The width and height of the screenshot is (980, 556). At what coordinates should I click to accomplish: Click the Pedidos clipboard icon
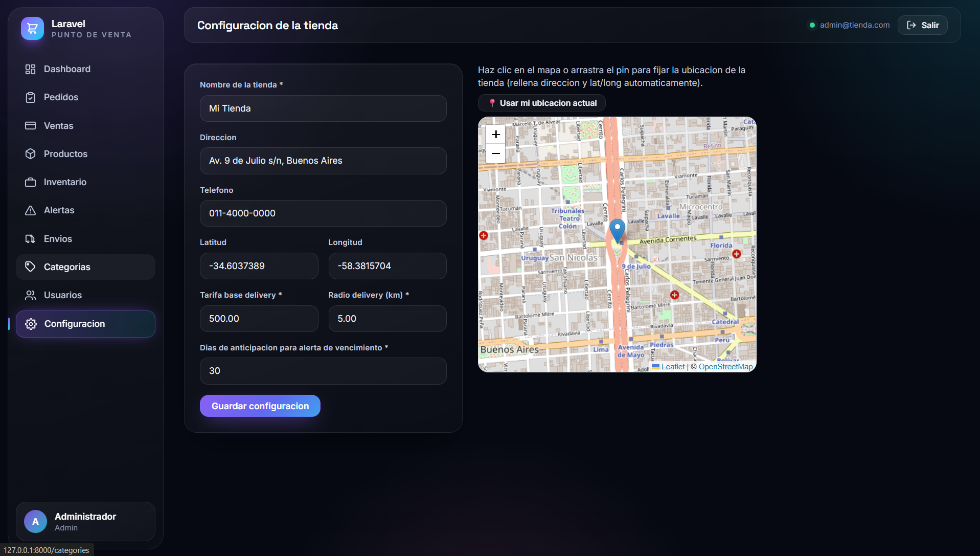pyautogui.click(x=31, y=97)
